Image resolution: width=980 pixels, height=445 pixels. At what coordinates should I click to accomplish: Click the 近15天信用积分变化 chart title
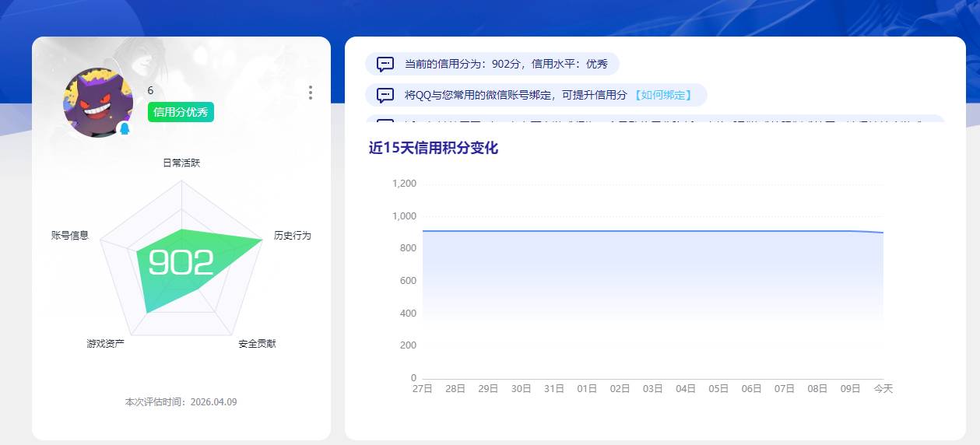tap(434, 148)
